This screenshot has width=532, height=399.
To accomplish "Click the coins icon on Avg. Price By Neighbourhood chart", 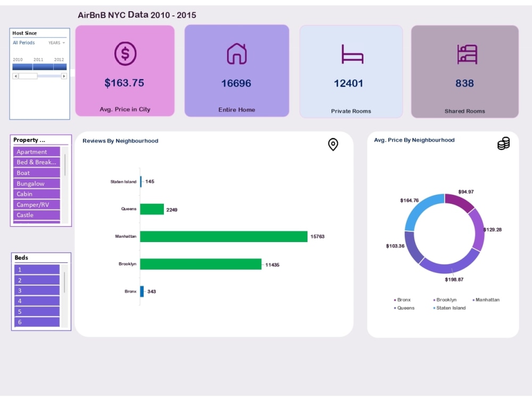I will pos(502,143).
